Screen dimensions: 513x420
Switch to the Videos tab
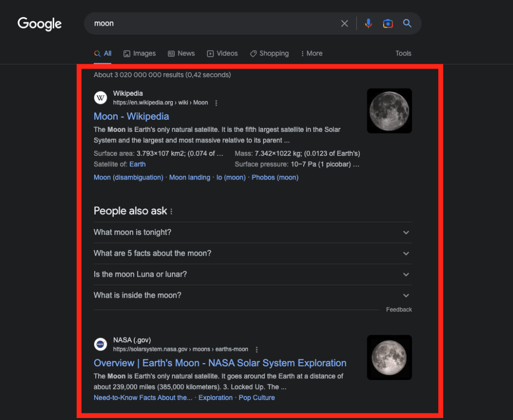tap(222, 53)
